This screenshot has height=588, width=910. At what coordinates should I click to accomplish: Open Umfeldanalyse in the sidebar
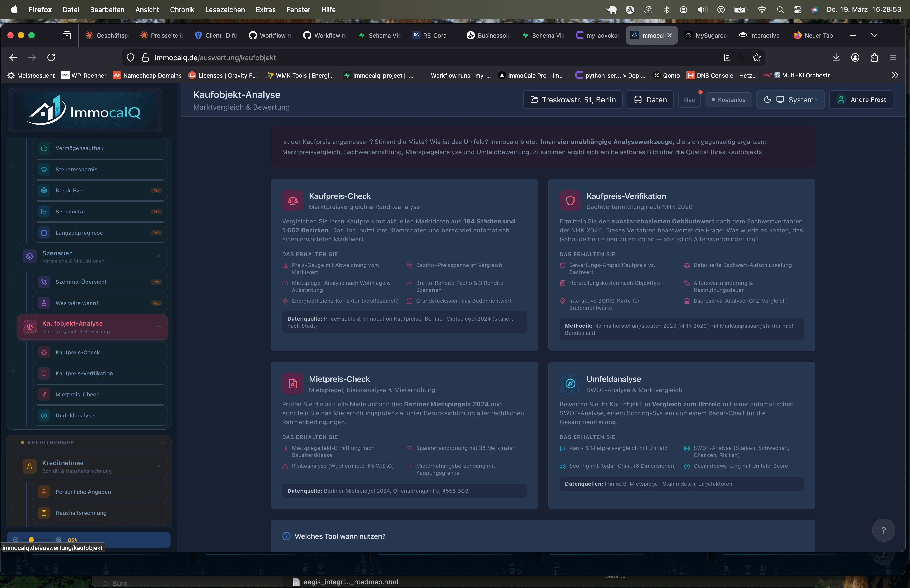100,415
